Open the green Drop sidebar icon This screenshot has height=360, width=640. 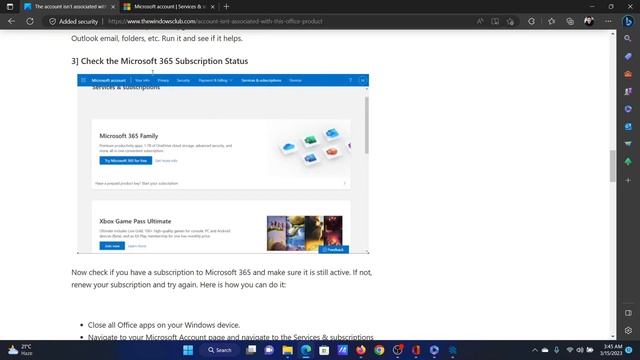[628, 144]
